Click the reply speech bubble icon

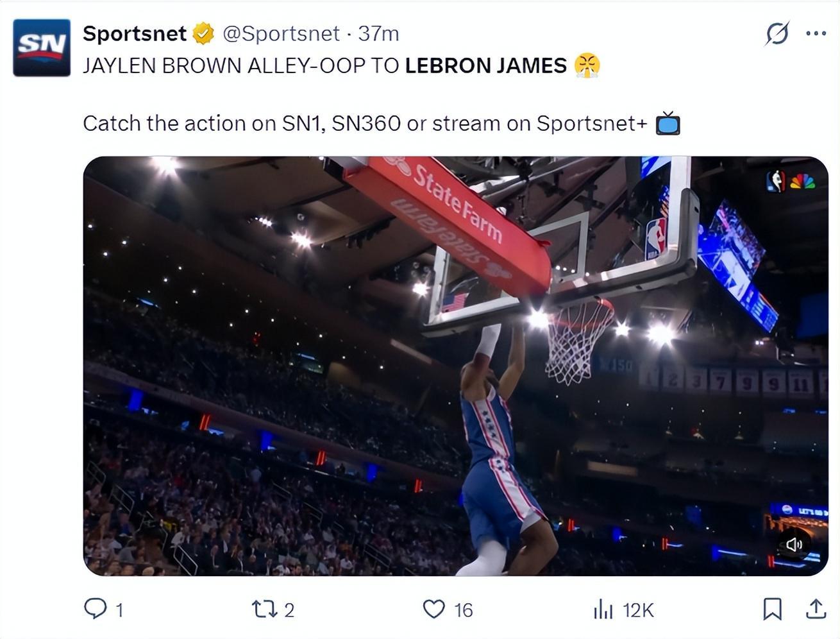pyautogui.click(x=96, y=608)
